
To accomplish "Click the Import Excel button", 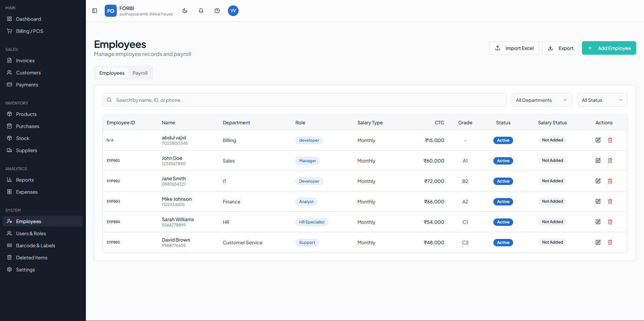I will coord(514,48).
